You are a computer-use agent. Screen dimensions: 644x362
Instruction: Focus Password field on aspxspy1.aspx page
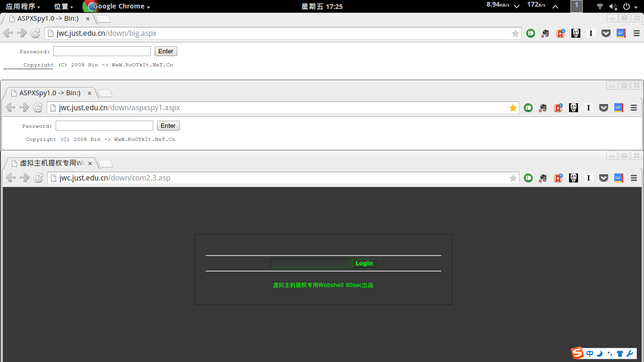[x=104, y=126]
